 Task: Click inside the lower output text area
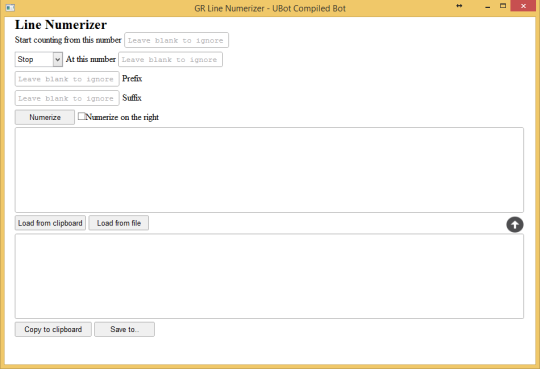pos(269,276)
